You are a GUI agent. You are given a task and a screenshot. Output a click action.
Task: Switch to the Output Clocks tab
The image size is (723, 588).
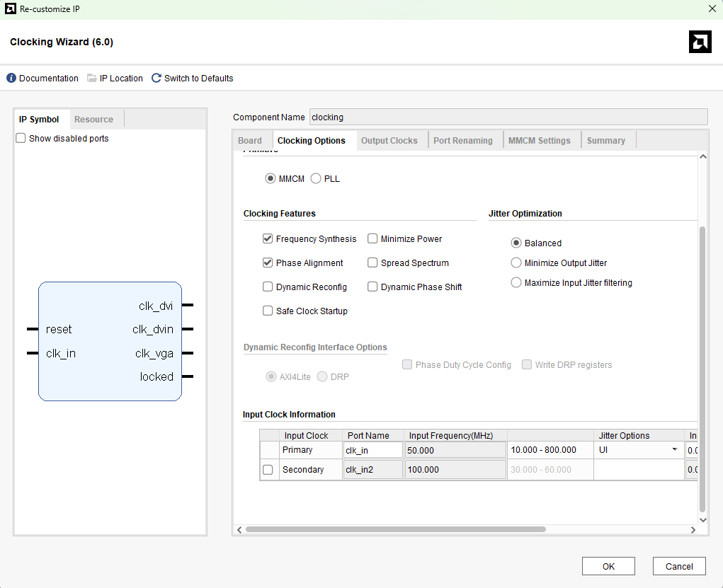coord(389,141)
